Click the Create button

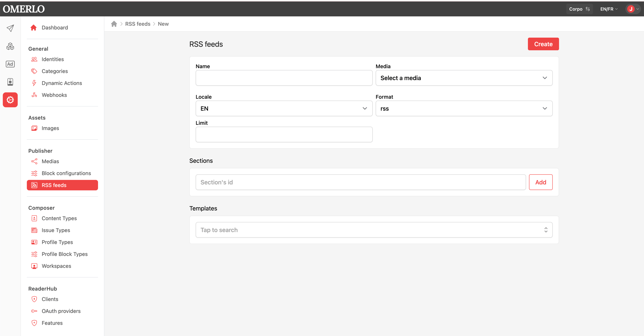543,44
